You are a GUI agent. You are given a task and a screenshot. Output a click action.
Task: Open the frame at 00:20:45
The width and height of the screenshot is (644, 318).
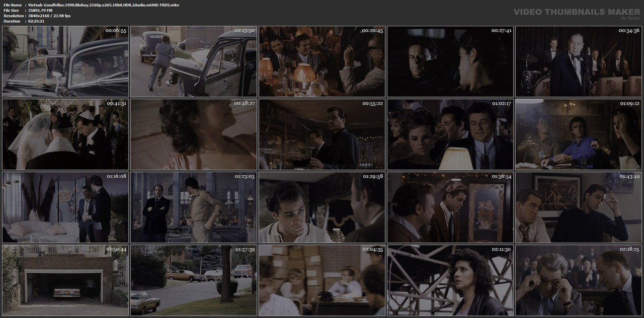click(322, 61)
